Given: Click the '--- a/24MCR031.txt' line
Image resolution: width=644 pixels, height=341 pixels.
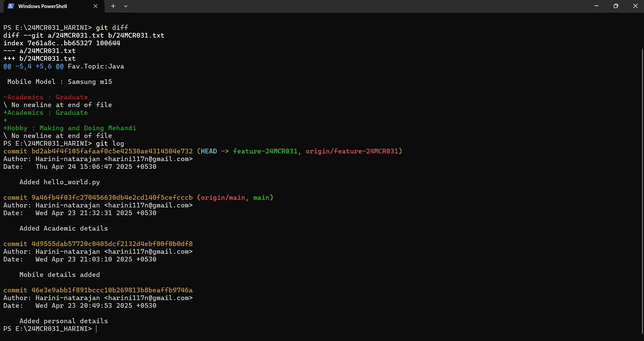Looking at the screenshot, I should (40, 51).
